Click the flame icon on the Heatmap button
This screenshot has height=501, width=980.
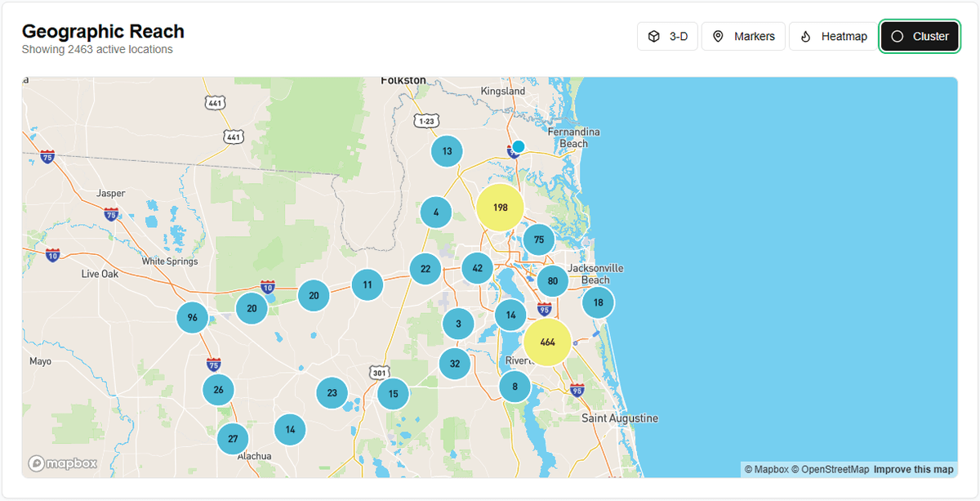(x=804, y=36)
